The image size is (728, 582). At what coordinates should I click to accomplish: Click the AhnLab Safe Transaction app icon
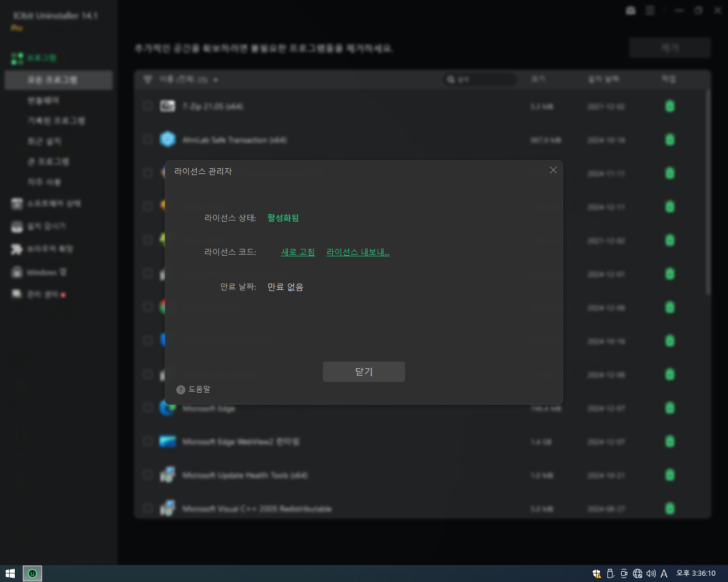pos(168,139)
